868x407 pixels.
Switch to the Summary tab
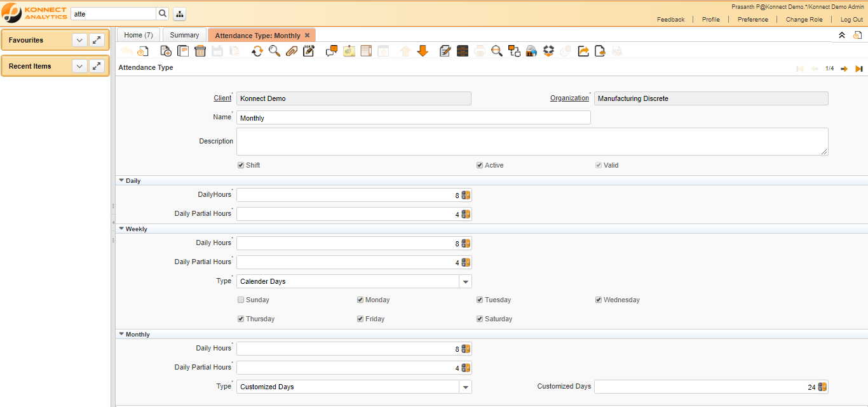(184, 35)
